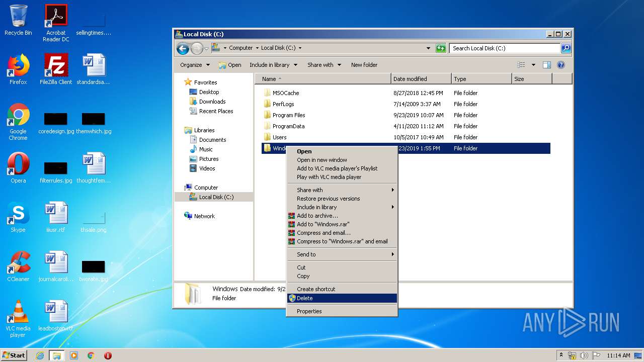Expand the view options dropdown arrow

(533, 65)
